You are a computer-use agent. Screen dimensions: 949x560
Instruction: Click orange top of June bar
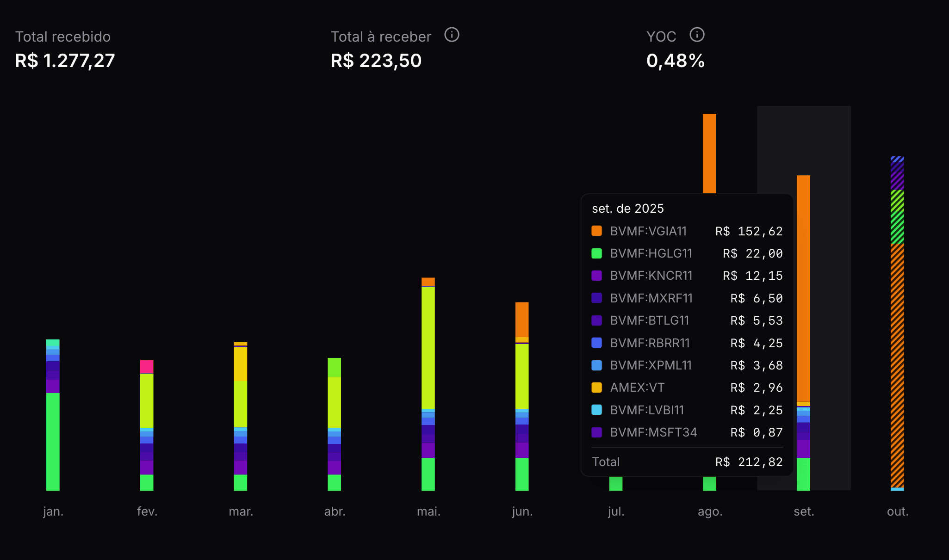522,319
